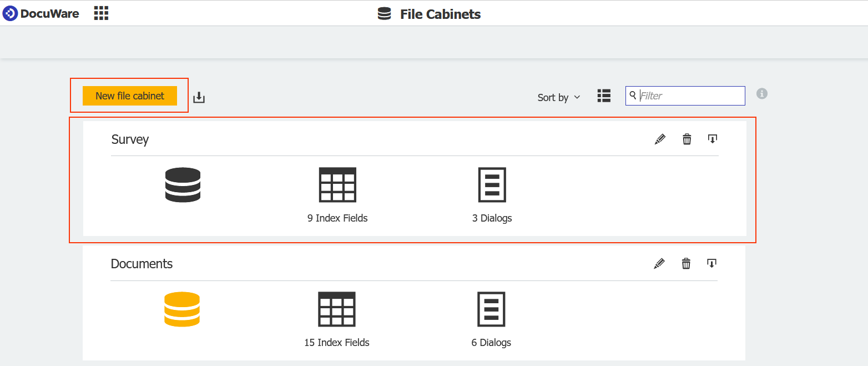Viewport: 868px width, 366px height.
Task: Open the DocuWare apps grid menu
Action: point(101,13)
